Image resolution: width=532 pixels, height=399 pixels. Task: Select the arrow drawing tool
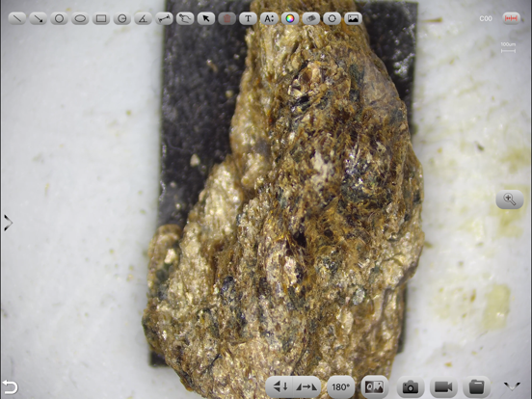click(38, 18)
